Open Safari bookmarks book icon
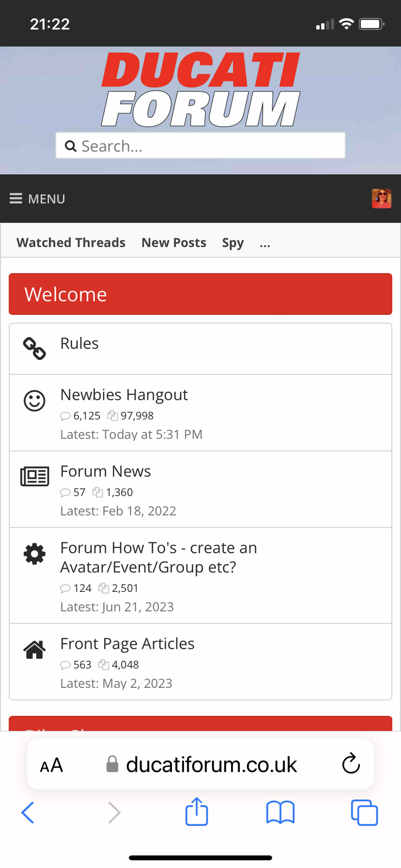This screenshot has width=401, height=868. (280, 813)
